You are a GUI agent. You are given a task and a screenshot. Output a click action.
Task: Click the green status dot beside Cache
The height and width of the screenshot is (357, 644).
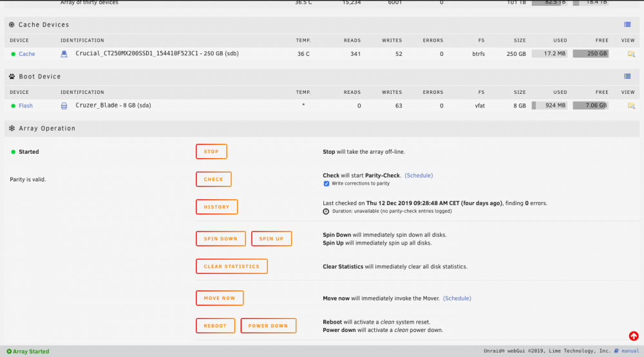13,54
